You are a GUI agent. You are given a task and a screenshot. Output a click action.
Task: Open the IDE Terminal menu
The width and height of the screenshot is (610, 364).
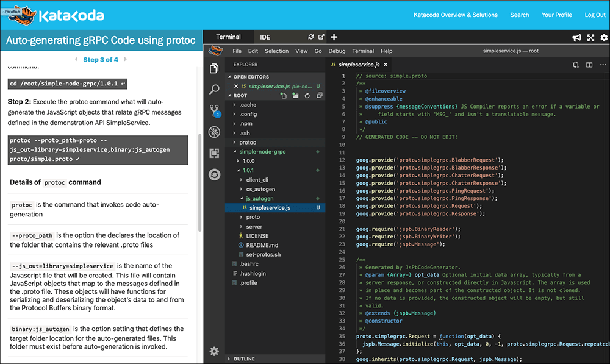point(363,51)
